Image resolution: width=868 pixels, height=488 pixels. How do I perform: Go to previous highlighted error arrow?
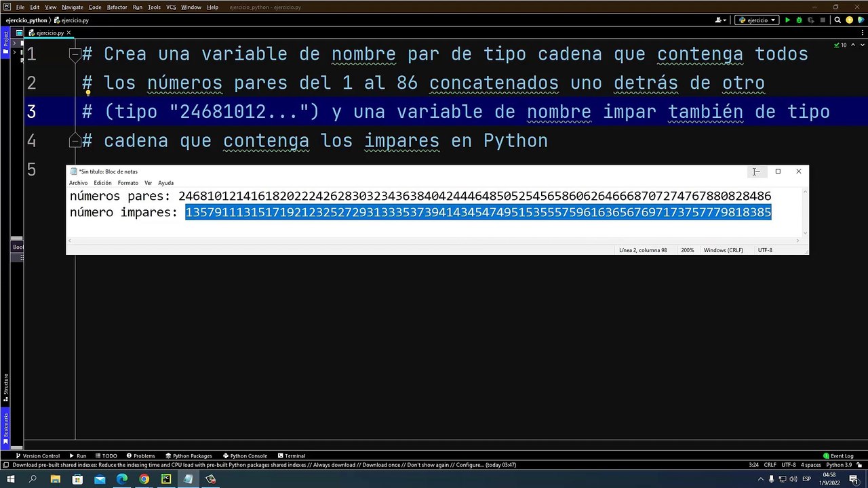(x=852, y=45)
